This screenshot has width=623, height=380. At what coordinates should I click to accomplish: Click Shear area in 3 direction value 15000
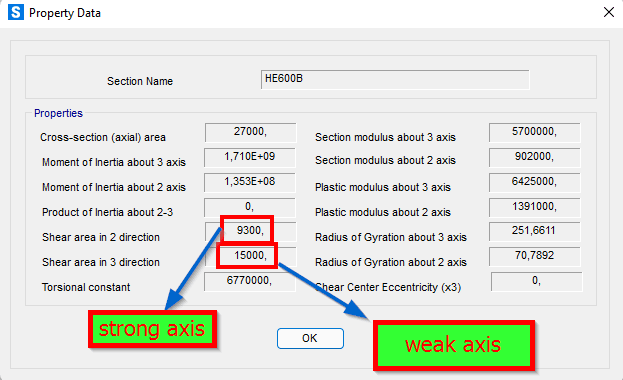pyautogui.click(x=250, y=256)
